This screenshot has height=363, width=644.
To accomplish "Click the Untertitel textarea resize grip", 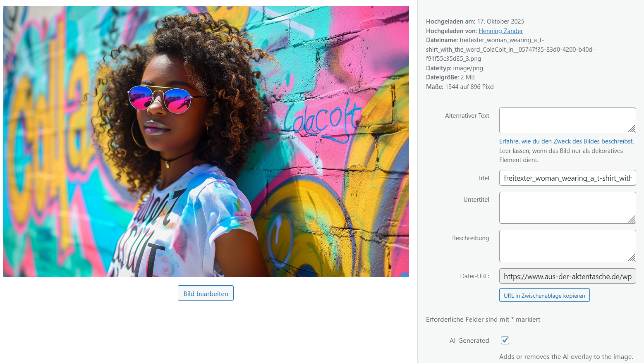I will coord(632,220).
